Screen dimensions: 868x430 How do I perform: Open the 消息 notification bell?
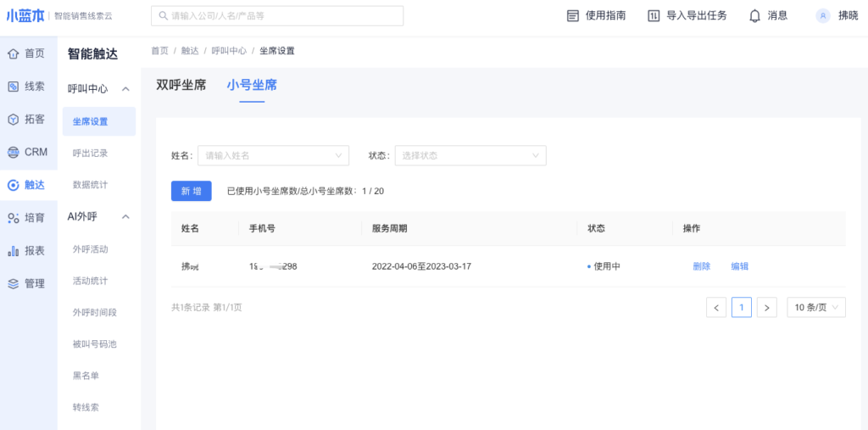pyautogui.click(x=754, y=15)
